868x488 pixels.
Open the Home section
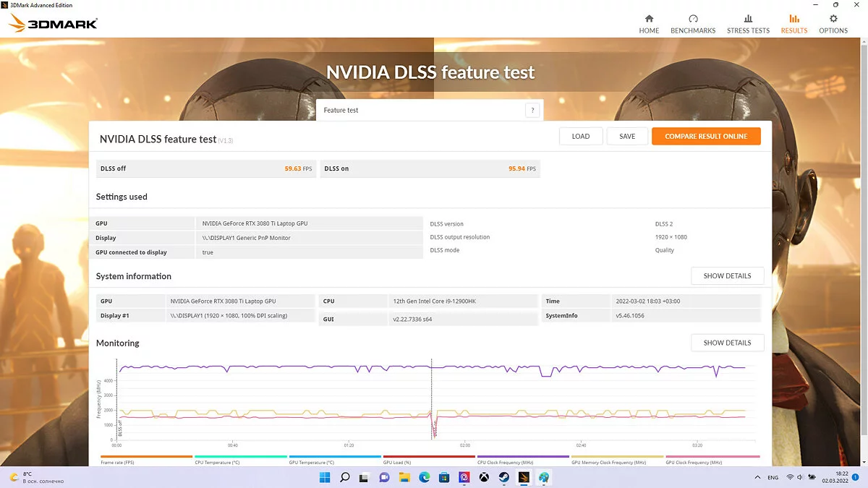pyautogui.click(x=649, y=24)
